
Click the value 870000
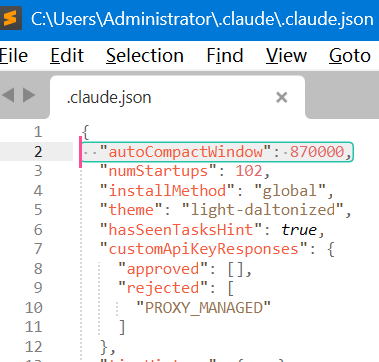pyautogui.click(x=317, y=152)
